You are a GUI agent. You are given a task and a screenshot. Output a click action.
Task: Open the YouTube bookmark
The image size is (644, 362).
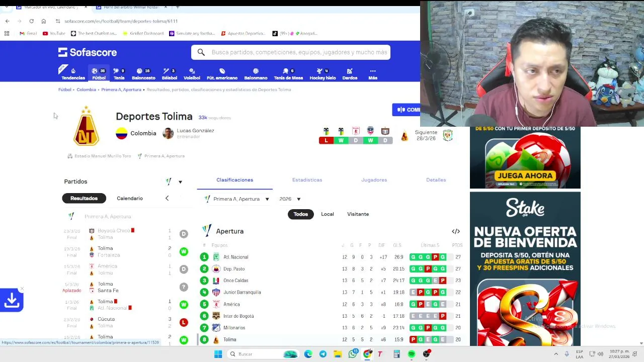click(54, 33)
